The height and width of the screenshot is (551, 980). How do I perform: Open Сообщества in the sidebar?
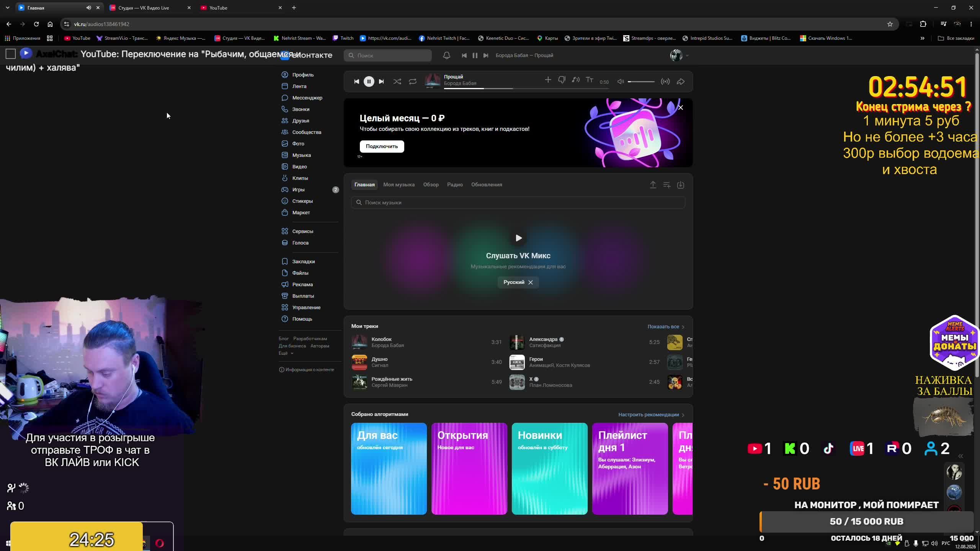pos(306,132)
